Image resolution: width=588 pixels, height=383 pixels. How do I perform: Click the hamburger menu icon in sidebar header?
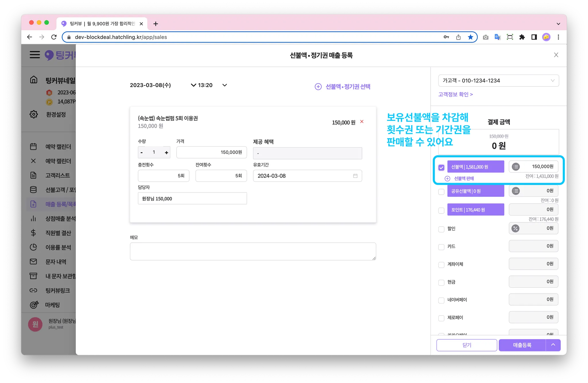coord(35,55)
